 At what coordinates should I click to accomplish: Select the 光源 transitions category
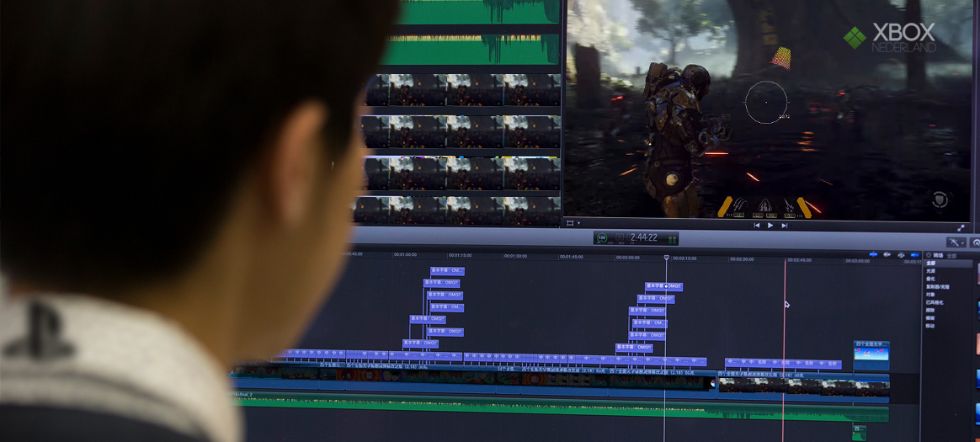pyautogui.click(x=930, y=271)
